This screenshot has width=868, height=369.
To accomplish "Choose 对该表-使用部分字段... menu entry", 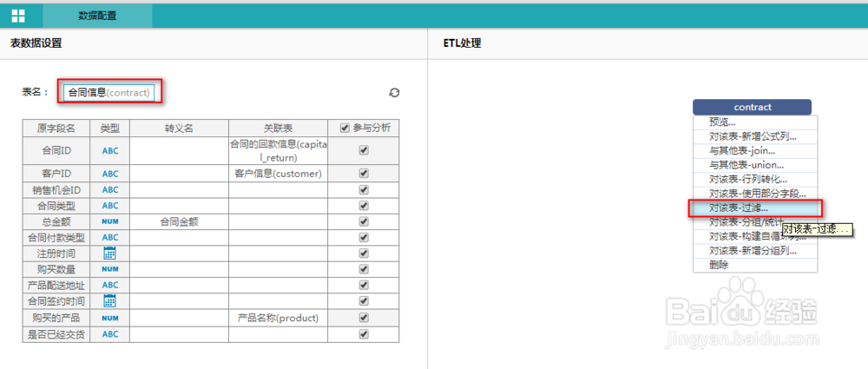I will click(x=755, y=194).
